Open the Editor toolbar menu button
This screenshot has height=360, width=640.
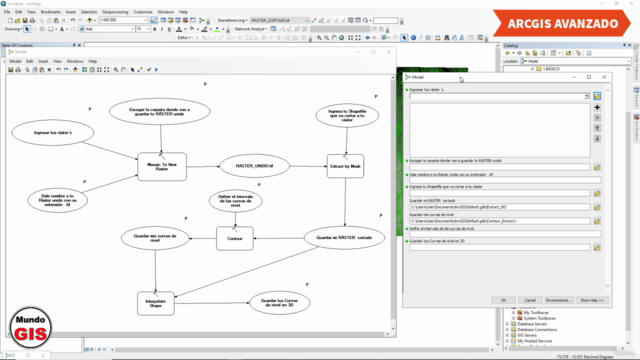click(x=184, y=38)
